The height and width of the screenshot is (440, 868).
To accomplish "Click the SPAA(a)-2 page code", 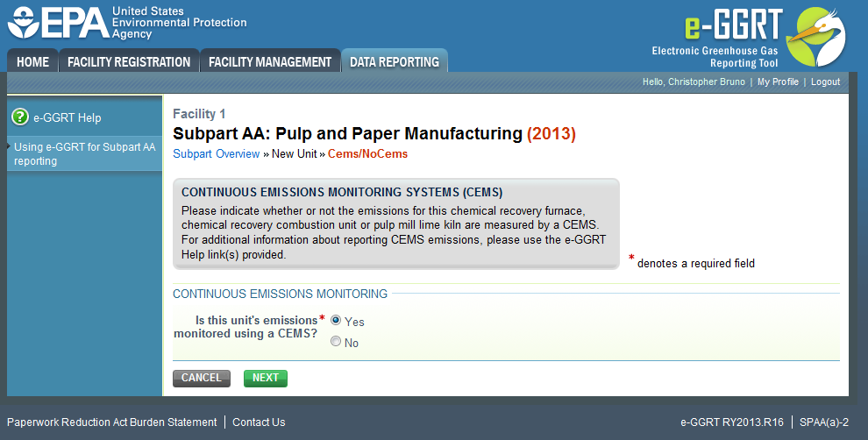I will 823,422.
